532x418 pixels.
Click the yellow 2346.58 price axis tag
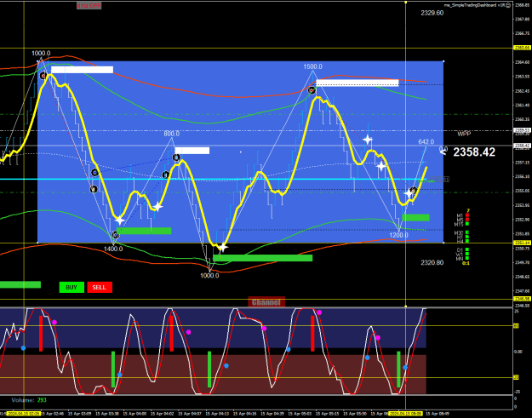pyautogui.click(x=522, y=299)
